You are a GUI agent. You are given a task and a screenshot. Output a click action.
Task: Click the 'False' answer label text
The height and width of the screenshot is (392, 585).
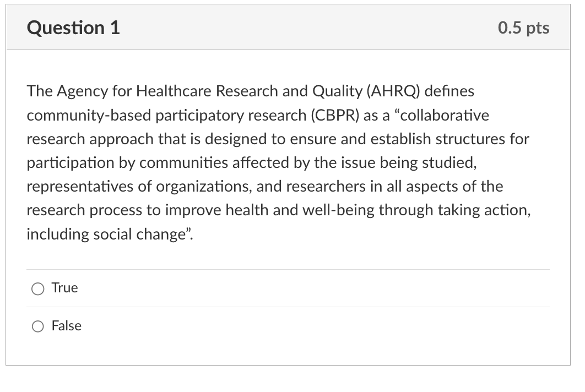[67, 325]
